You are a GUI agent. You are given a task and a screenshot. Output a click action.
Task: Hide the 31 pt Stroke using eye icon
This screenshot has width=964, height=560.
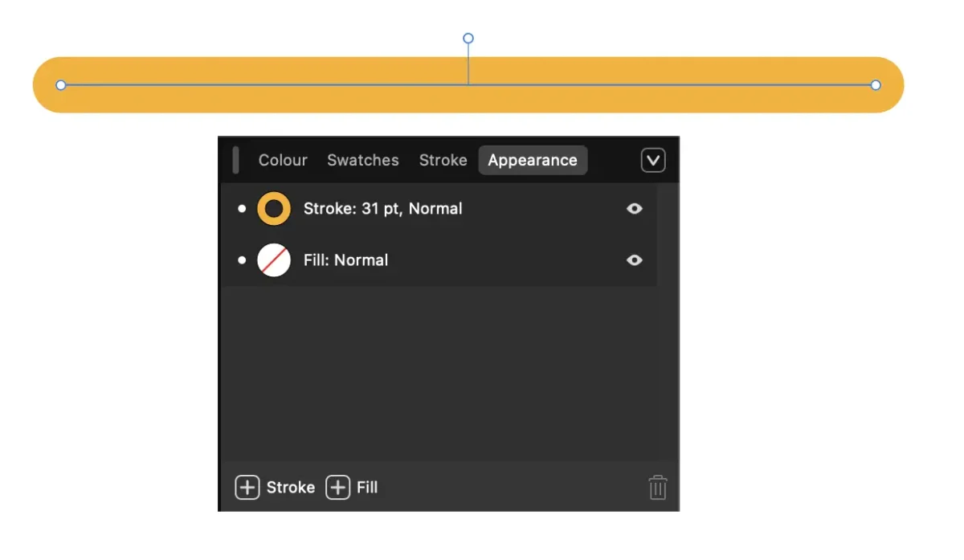635,209
